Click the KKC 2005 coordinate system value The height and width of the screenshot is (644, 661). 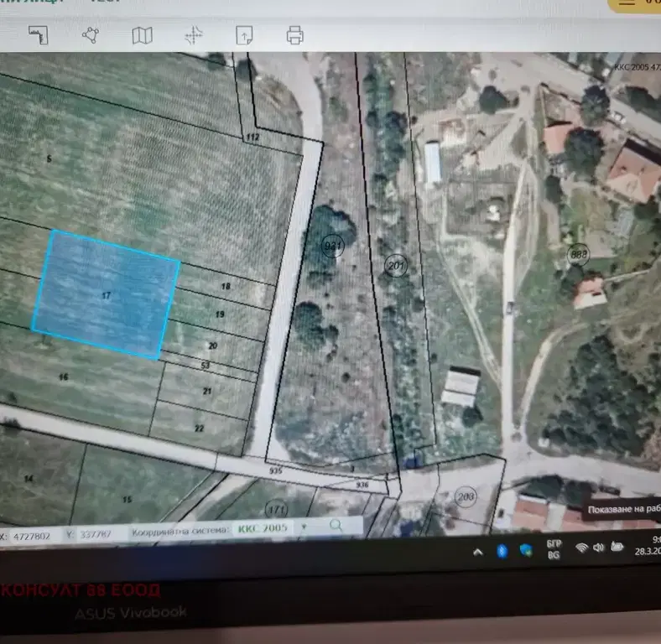pyautogui.click(x=263, y=528)
